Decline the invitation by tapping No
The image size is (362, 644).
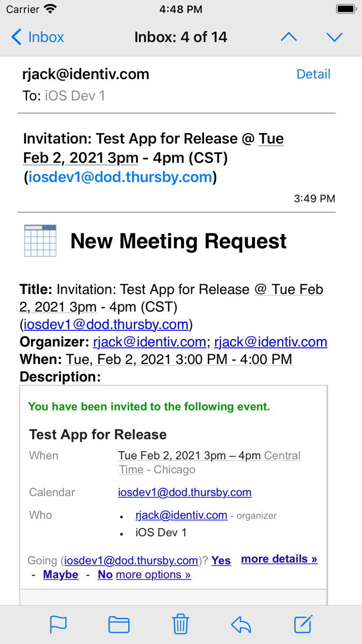coord(105,575)
